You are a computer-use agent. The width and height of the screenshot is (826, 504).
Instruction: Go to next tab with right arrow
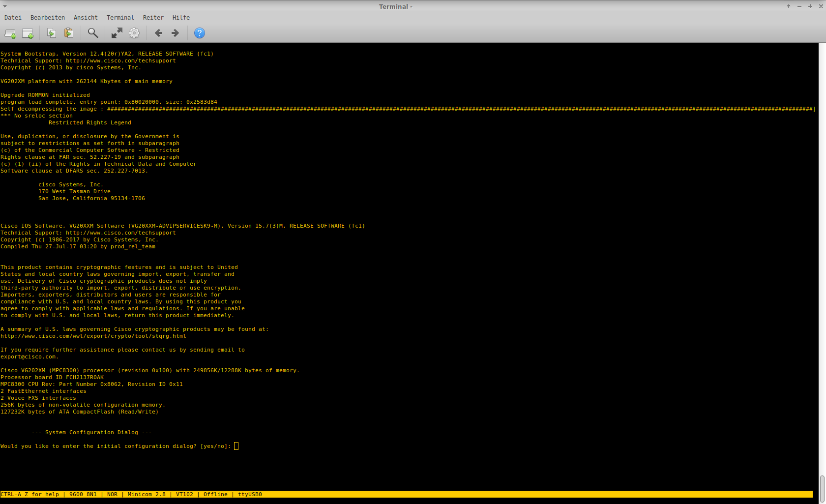[175, 33]
